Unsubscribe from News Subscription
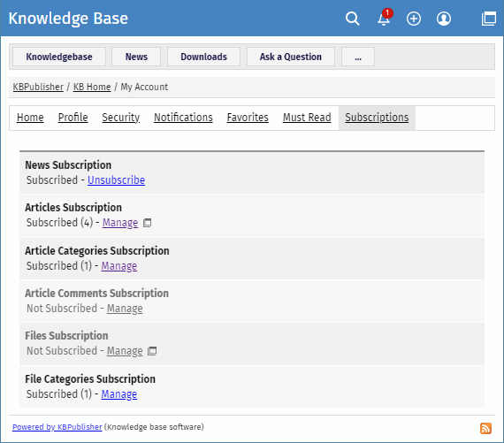504x443 pixels. point(117,180)
